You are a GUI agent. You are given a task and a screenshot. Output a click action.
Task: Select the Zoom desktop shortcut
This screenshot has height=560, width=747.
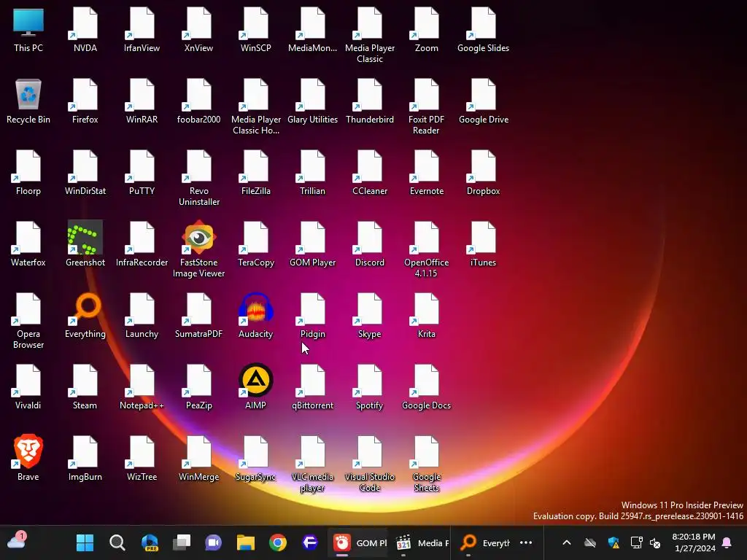click(426, 29)
